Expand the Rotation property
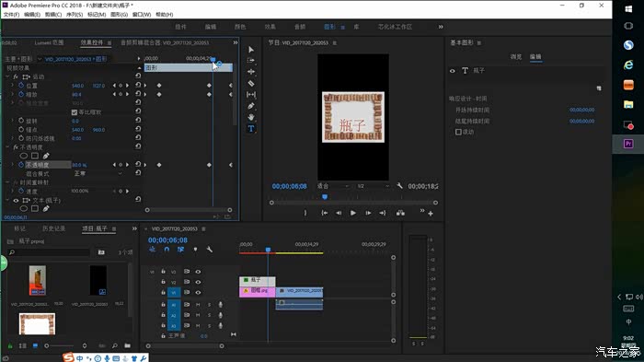The height and width of the screenshot is (362, 644). pyautogui.click(x=12, y=121)
